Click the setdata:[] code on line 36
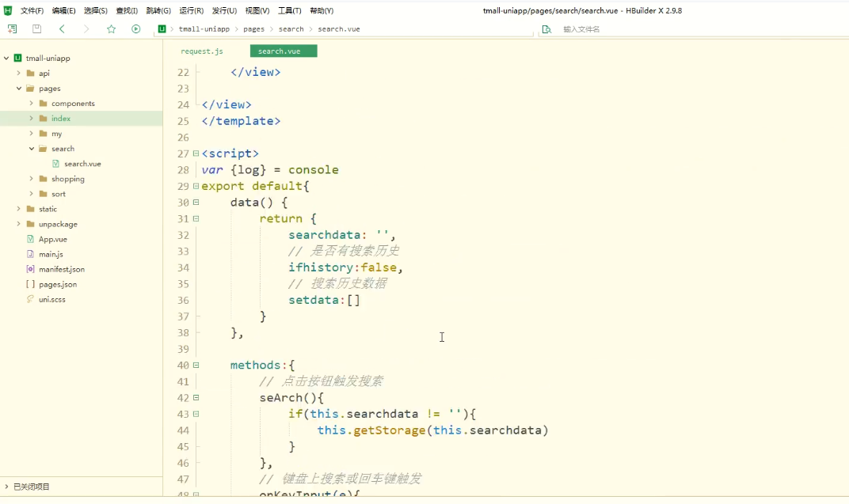The width and height of the screenshot is (849, 504). [324, 300]
